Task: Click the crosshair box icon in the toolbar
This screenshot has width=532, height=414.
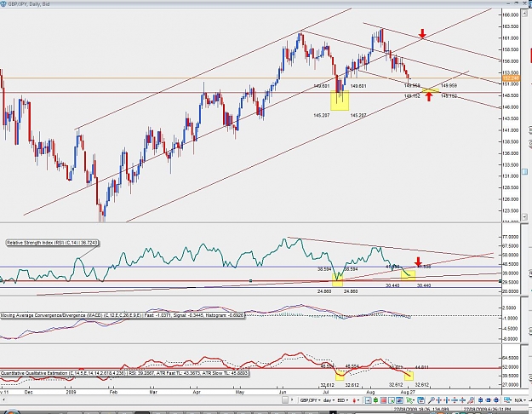Action: click(368, 400)
